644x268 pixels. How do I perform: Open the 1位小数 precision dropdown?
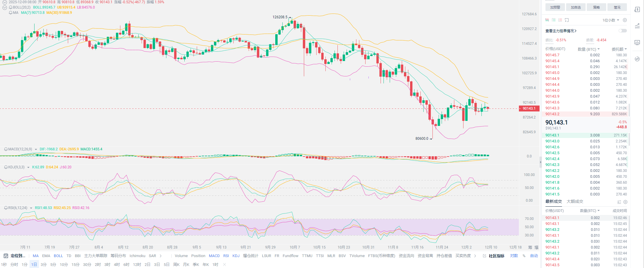pos(611,20)
